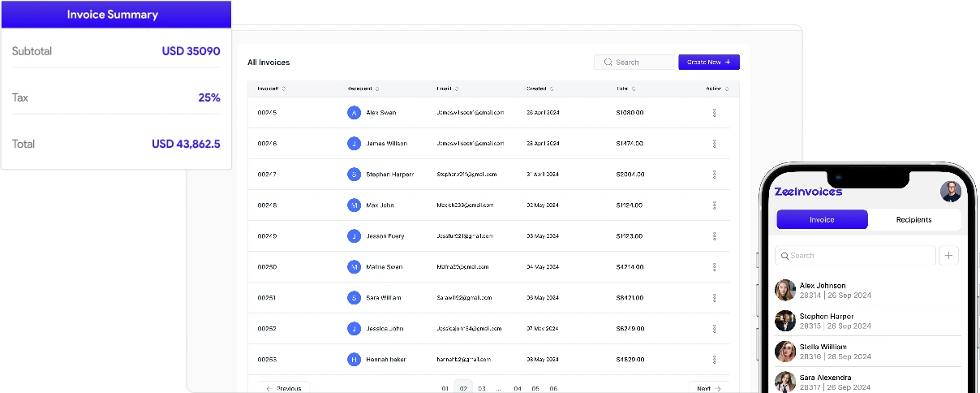Click the Total value USD 43,862.5
Image resolution: width=980 pixels, height=393 pixels.
186,144
